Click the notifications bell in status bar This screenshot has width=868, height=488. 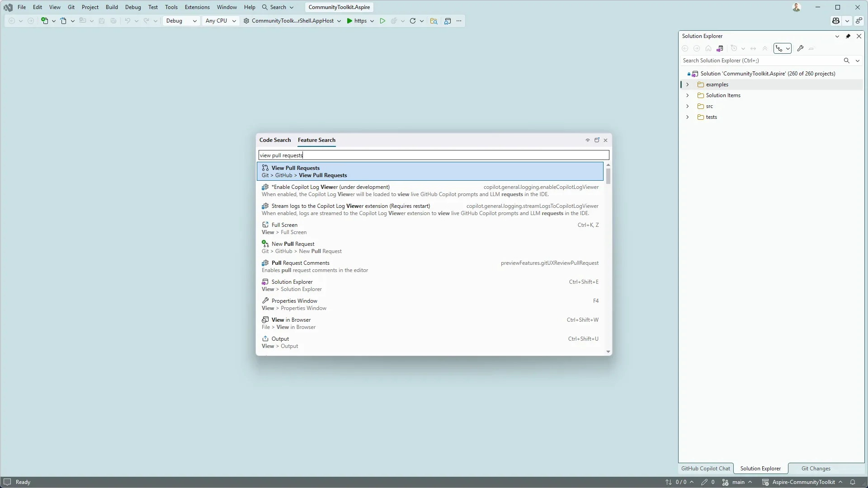[853, 482]
